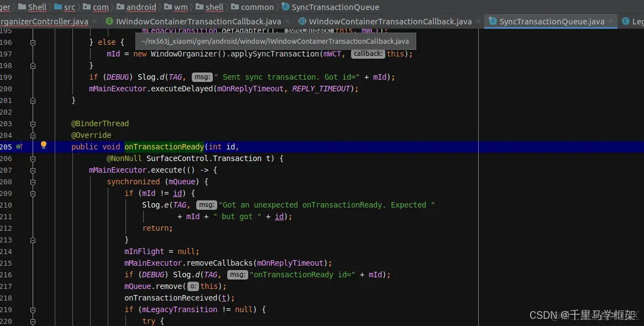This screenshot has width=644, height=326.
Task: Open the common breadcrumb folder
Action: coord(257,7)
